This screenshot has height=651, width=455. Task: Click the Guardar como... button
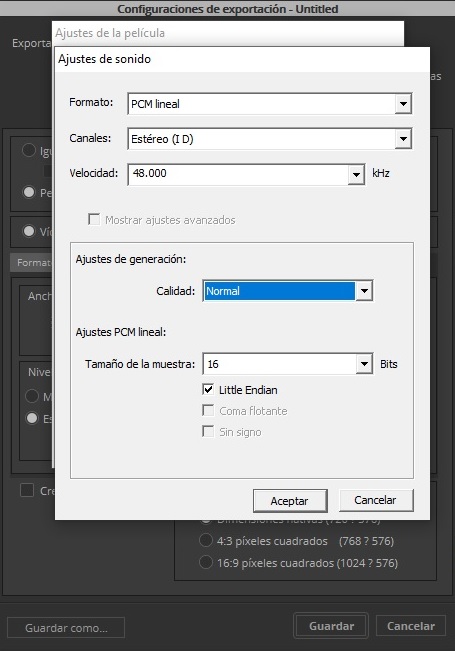click(x=66, y=627)
